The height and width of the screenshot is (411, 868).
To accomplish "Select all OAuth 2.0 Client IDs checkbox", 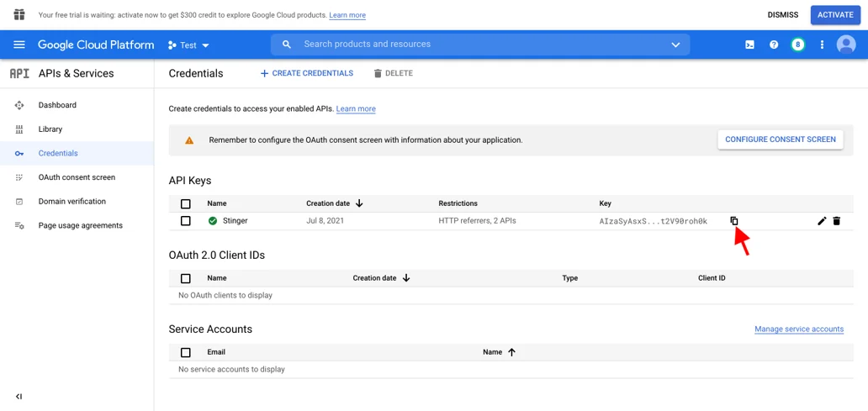I will (x=185, y=278).
